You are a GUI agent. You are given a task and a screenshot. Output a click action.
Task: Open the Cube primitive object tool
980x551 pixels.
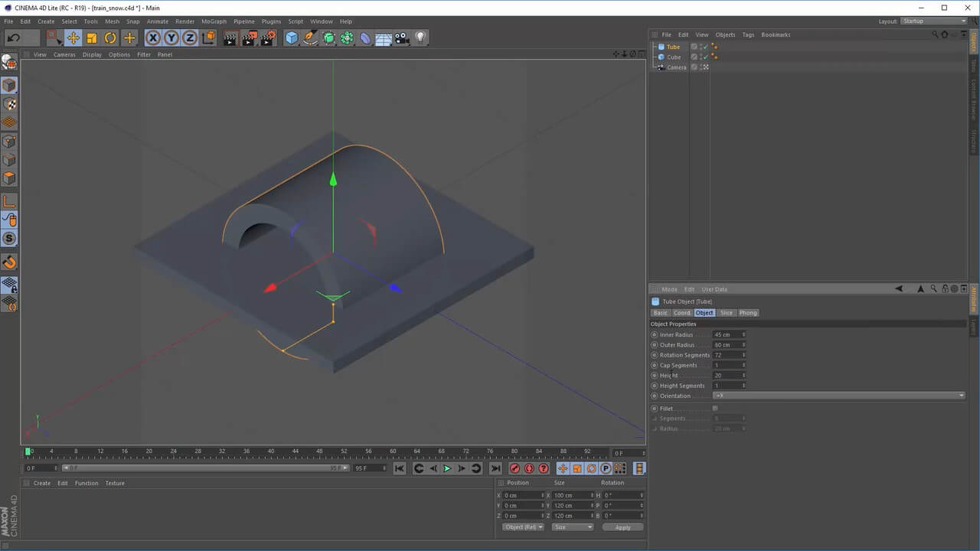pos(292,38)
